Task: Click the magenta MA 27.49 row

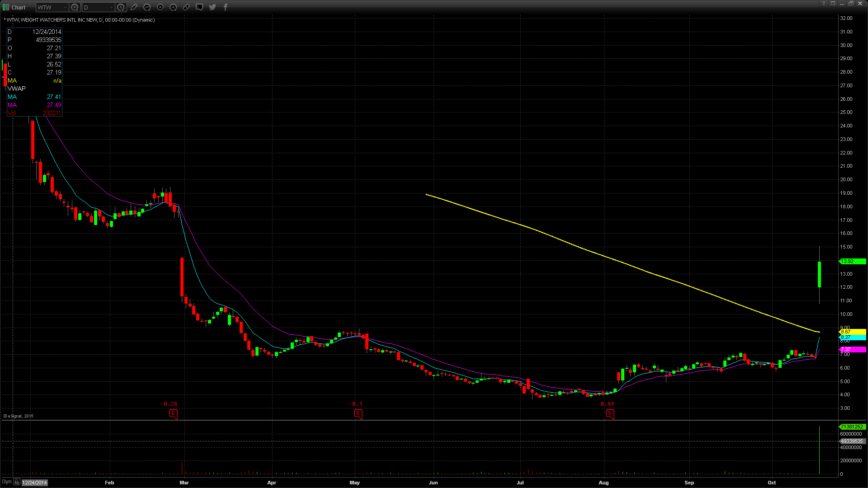Action: pyautogui.click(x=34, y=105)
